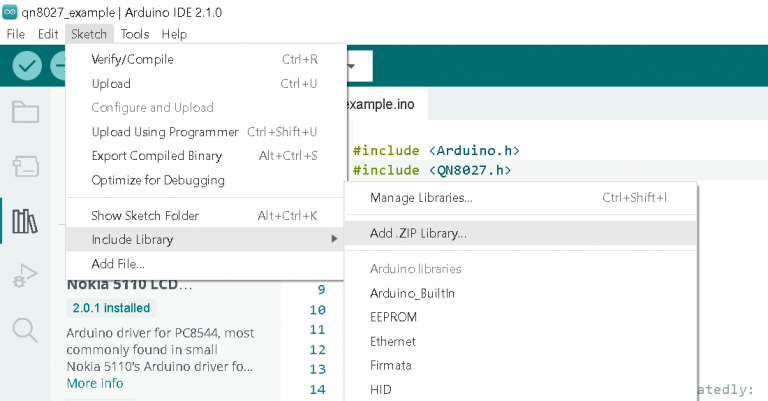
Task: Choose Verify/Compile from Sketch menu
Action: point(205,59)
